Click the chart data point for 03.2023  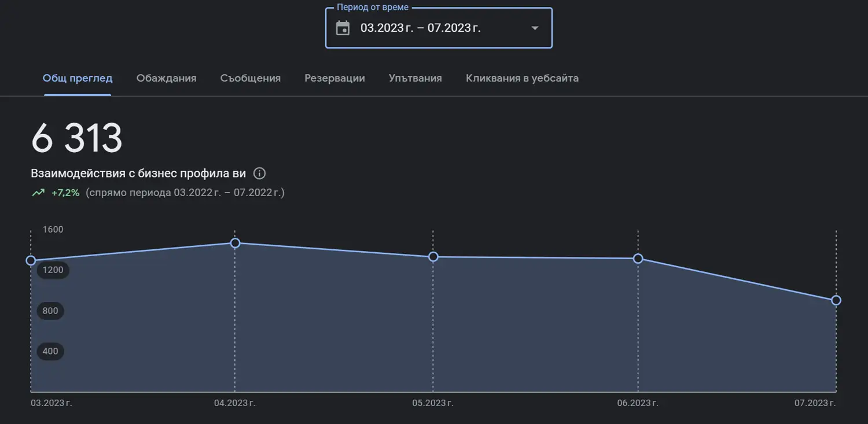[x=31, y=260]
